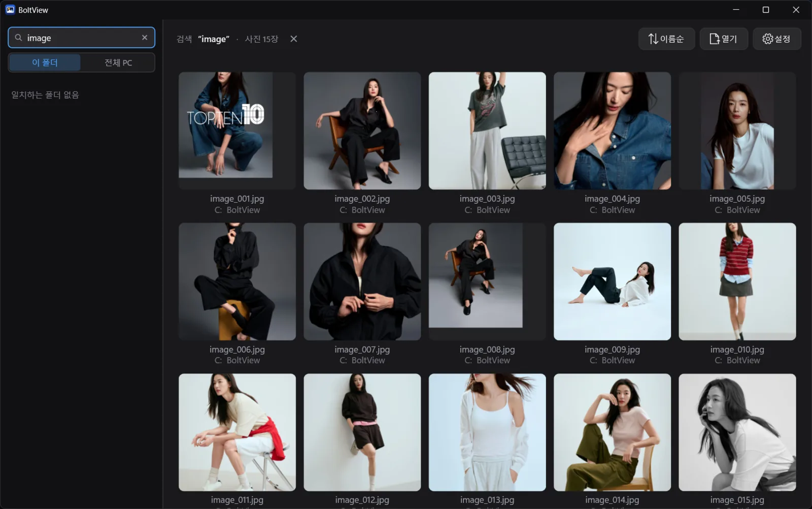Maximize the BoltView window
Screen dimensions: 812x509
pyautogui.click(x=766, y=10)
